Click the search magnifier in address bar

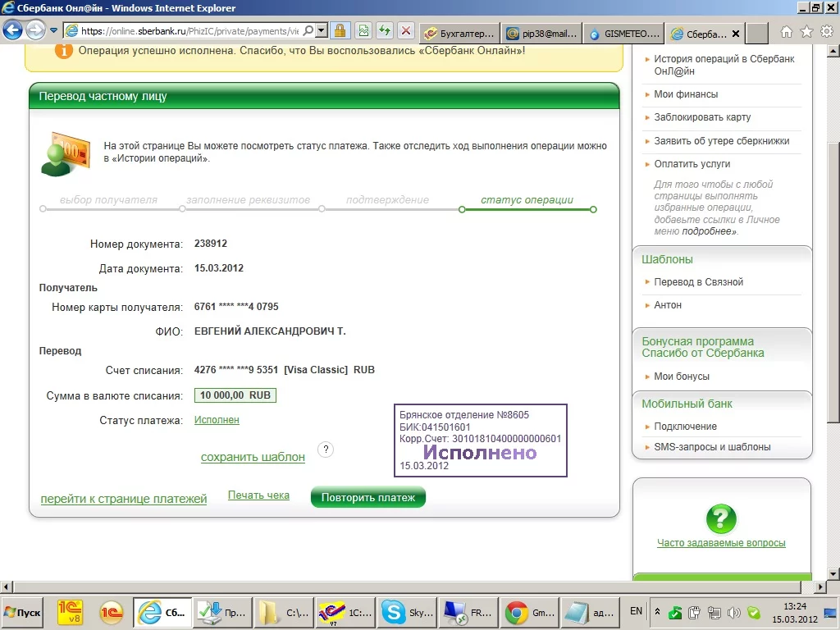coord(308,31)
